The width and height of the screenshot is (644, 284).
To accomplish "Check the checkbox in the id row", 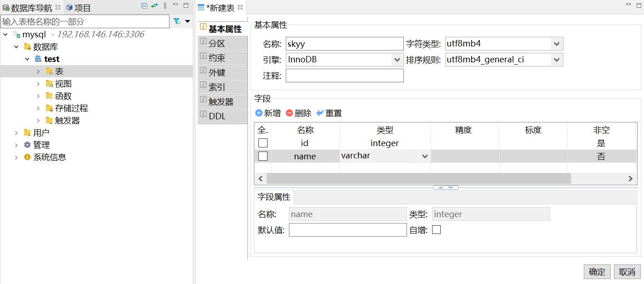I will tap(263, 143).
